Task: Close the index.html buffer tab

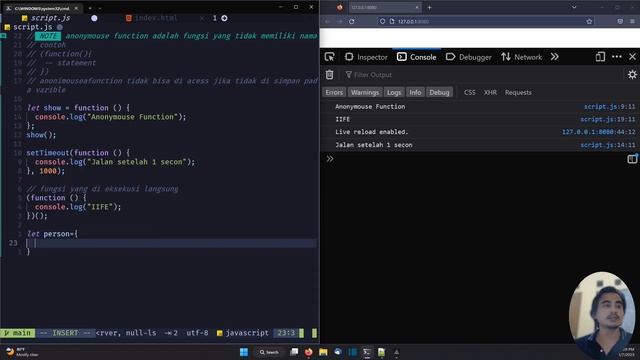Action: click(202, 18)
